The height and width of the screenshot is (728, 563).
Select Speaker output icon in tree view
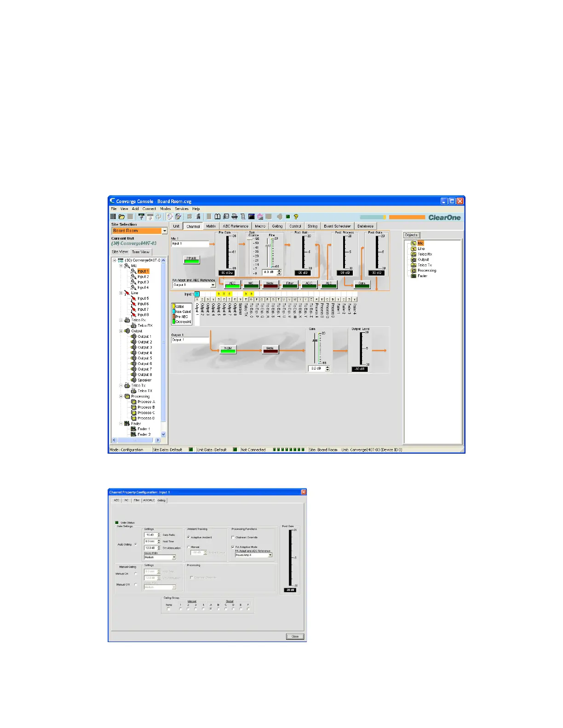click(x=133, y=380)
